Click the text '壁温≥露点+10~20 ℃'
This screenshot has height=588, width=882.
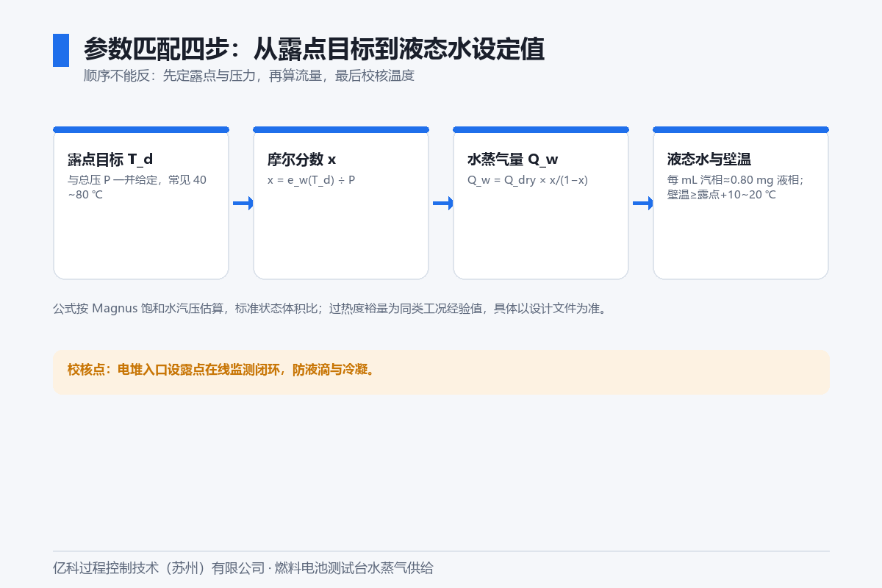tap(722, 194)
